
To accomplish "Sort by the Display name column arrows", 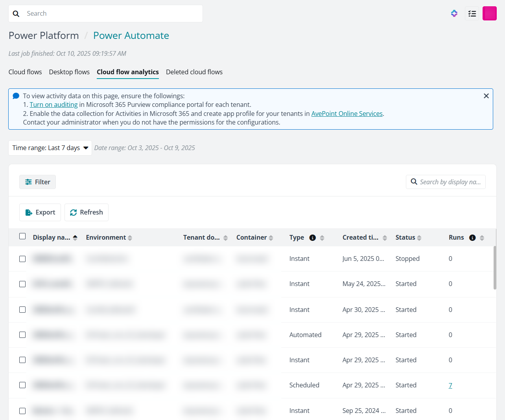I will coord(75,237).
